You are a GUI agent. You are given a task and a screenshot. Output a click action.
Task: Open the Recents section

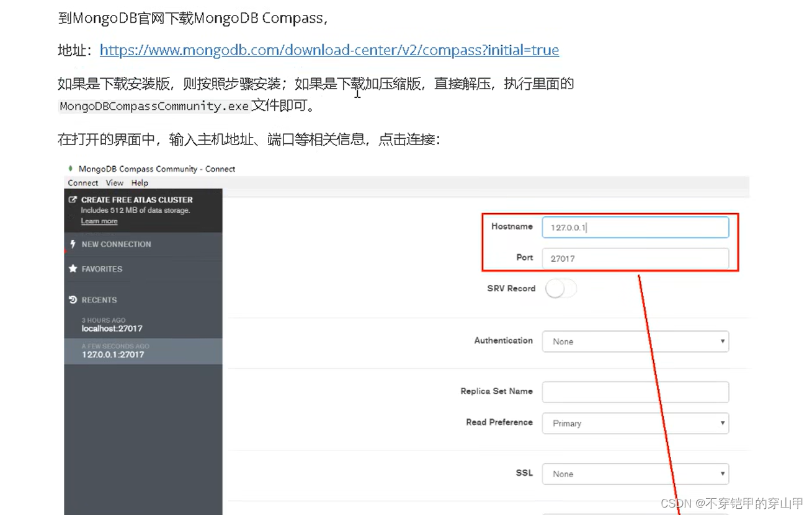[99, 300]
